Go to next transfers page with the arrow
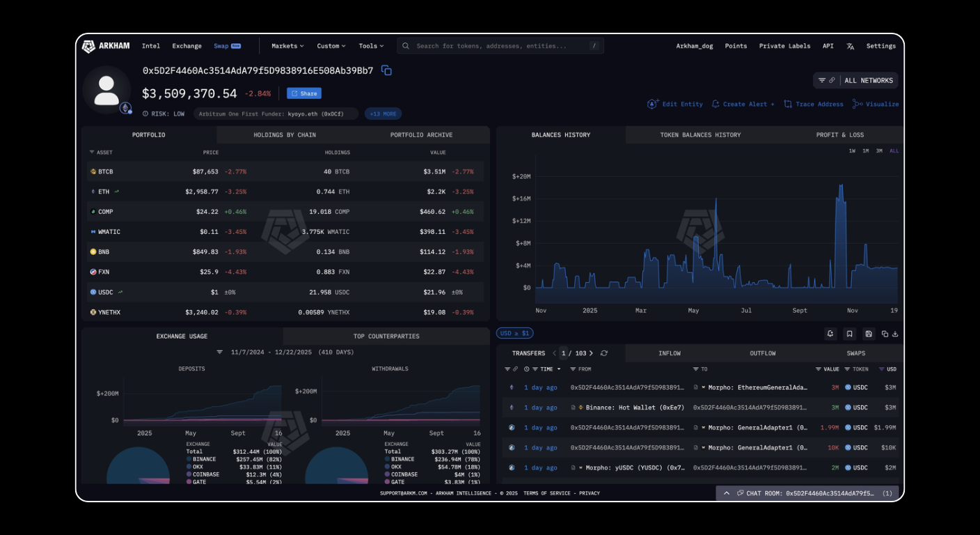This screenshot has height=535, width=980. coord(591,353)
